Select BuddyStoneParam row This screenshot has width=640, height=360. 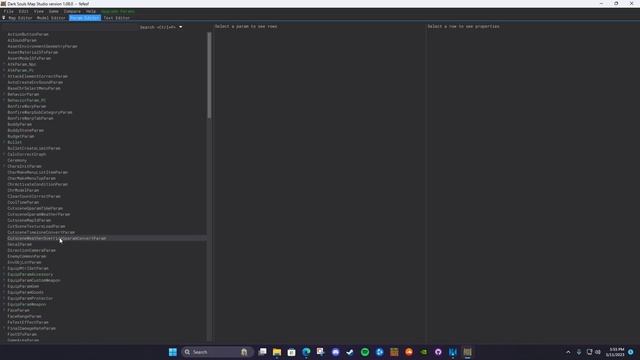coord(26,130)
